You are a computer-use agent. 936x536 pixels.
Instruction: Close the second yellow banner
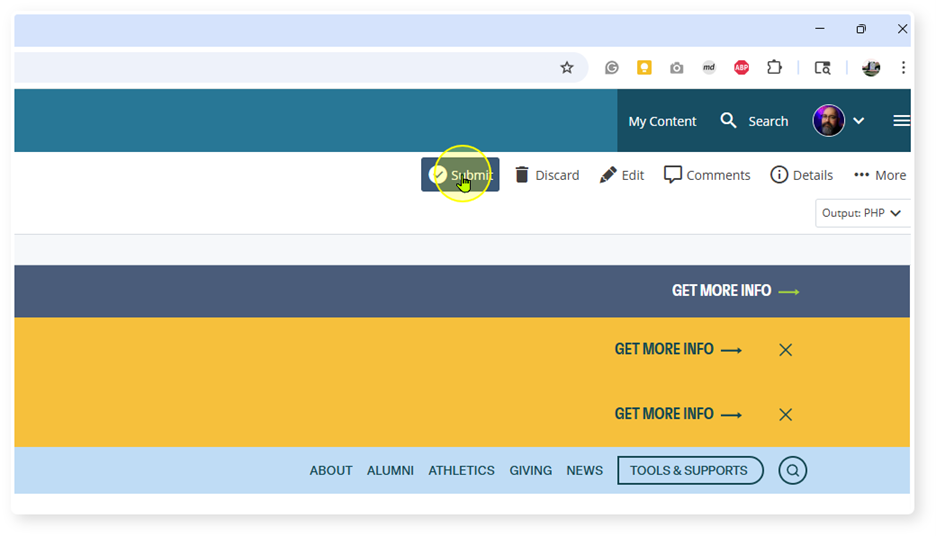785,415
